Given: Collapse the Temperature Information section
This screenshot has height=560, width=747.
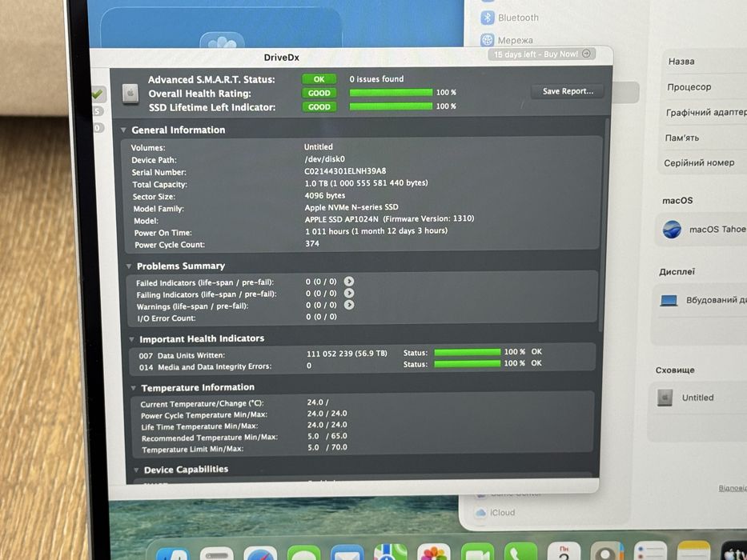Looking at the screenshot, I should pyautogui.click(x=134, y=389).
